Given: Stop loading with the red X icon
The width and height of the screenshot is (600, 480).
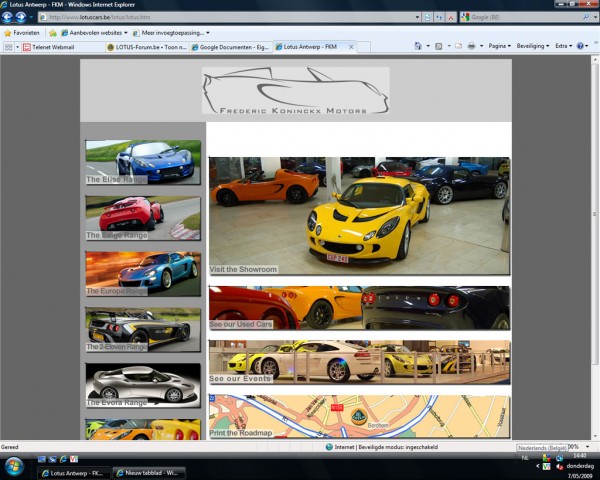Looking at the screenshot, I should pyautogui.click(x=451, y=17).
